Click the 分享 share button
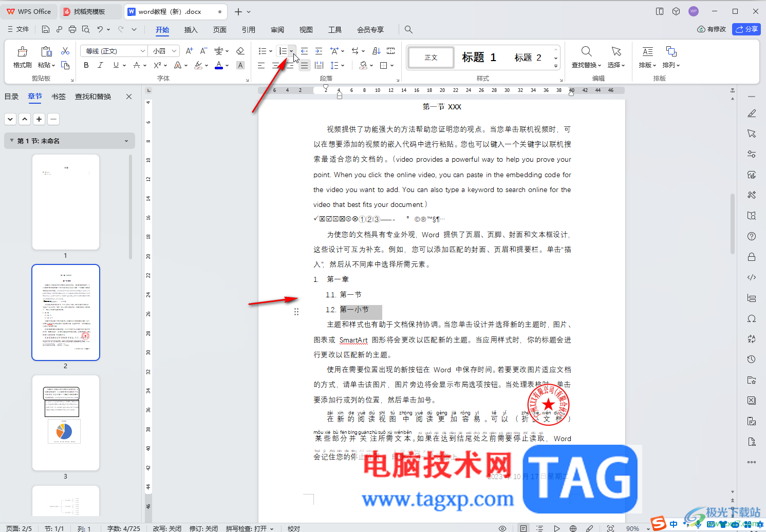This screenshot has width=766, height=532. click(x=746, y=29)
